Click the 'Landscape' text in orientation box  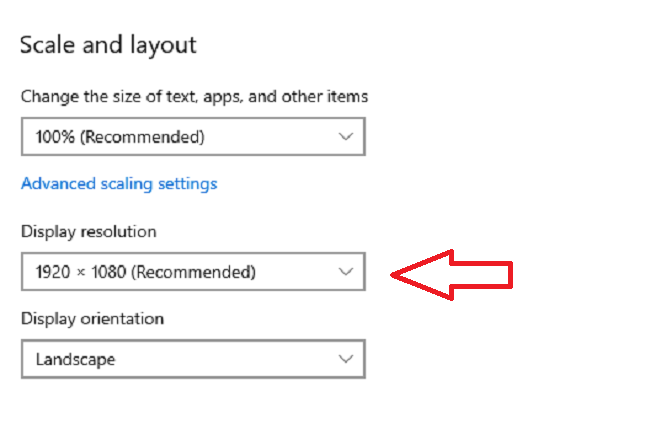[74, 358]
